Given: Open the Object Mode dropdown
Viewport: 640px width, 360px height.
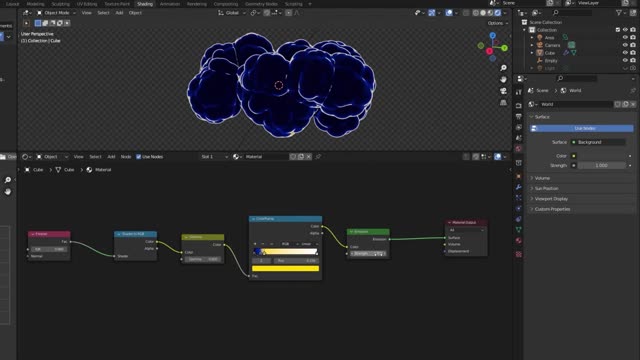Looking at the screenshot, I should point(56,13).
